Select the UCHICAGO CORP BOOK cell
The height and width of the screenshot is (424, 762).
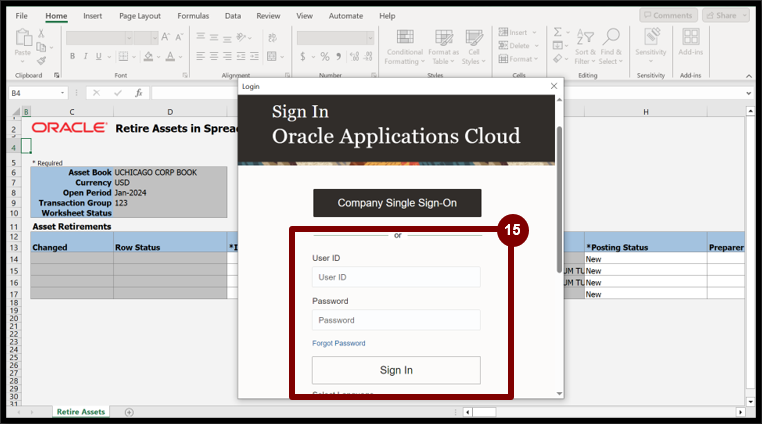pos(170,172)
